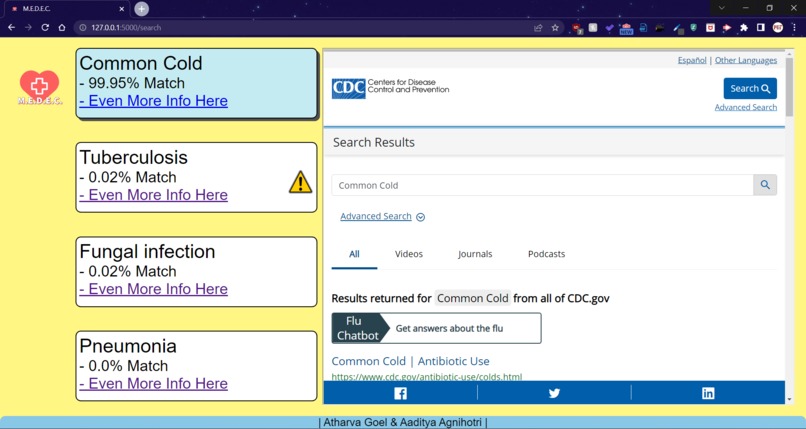Open the Español language link
806x429 pixels.
pyautogui.click(x=692, y=60)
